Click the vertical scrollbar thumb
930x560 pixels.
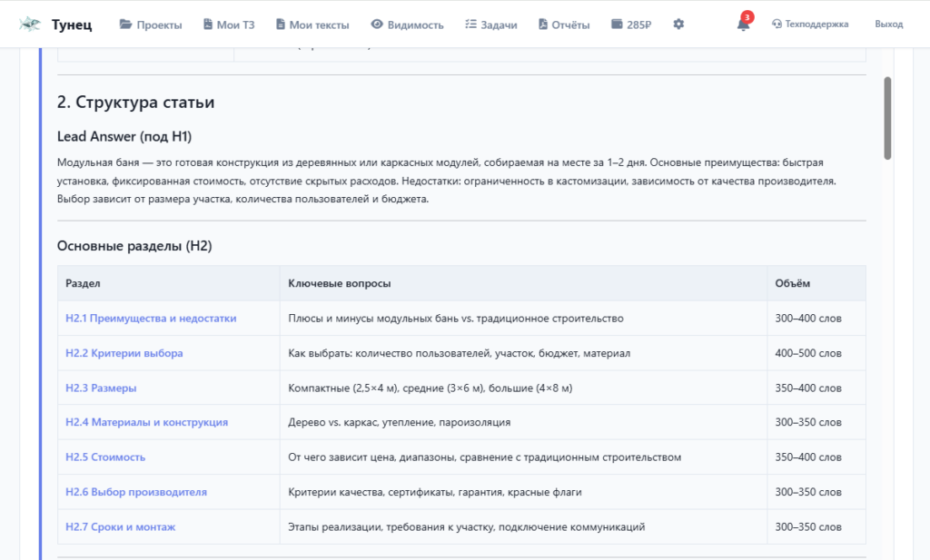(x=887, y=118)
